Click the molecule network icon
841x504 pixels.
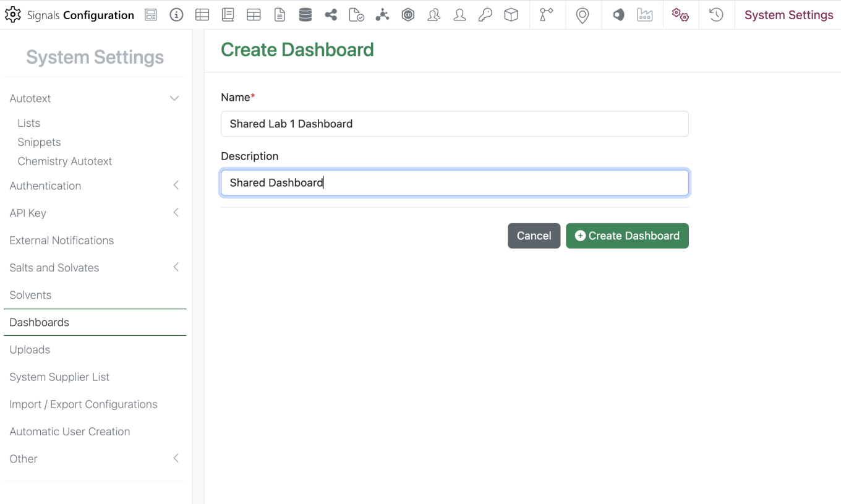pos(382,15)
